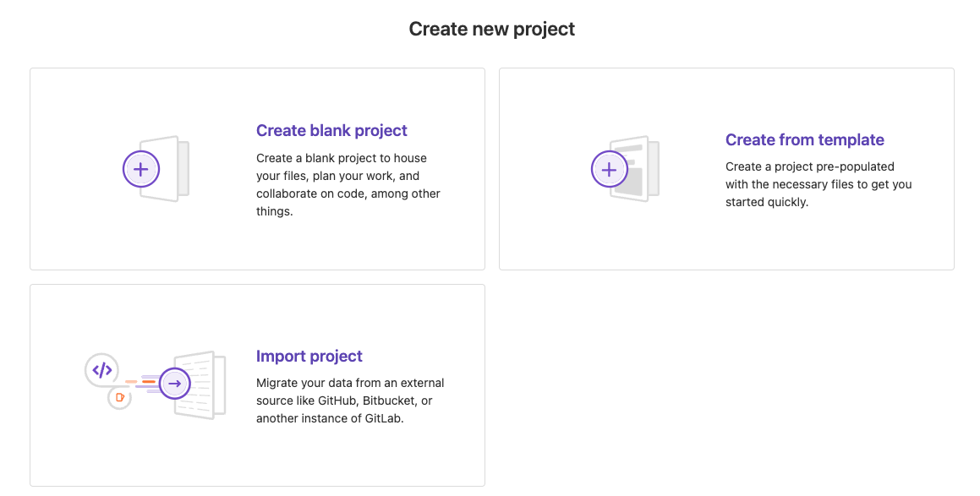Open Create from template
This screenshot has height=496, width=980.
tap(804, 139)
